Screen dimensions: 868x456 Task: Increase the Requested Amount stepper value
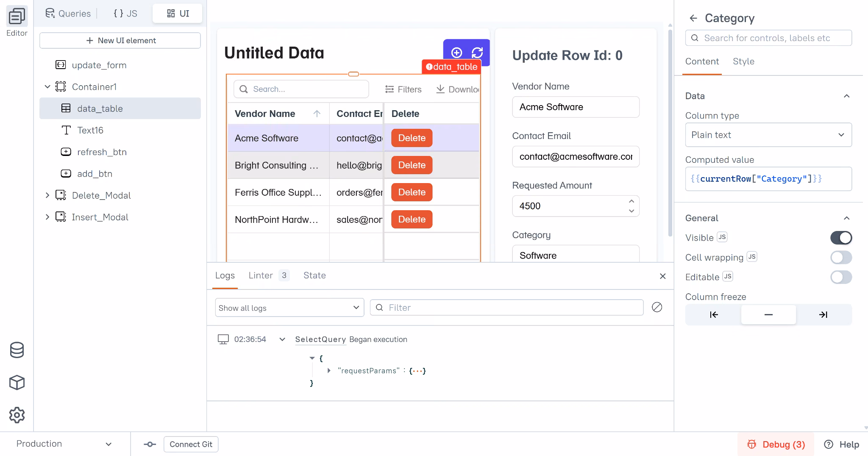[632, 201]
